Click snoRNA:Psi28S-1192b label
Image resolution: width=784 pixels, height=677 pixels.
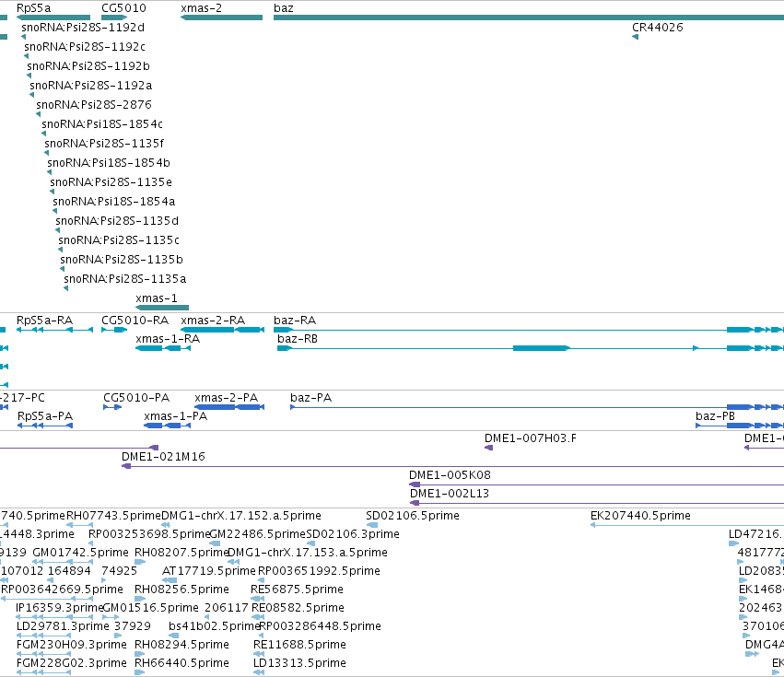click(88, 66)
